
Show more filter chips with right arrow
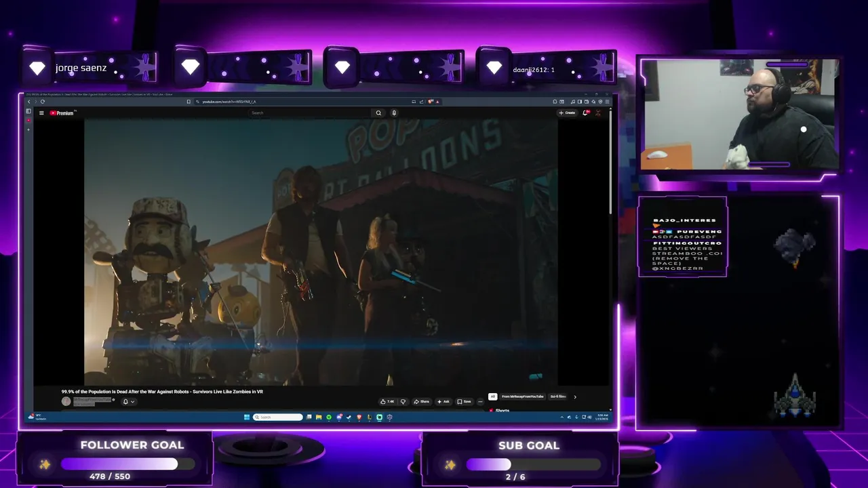575,396
